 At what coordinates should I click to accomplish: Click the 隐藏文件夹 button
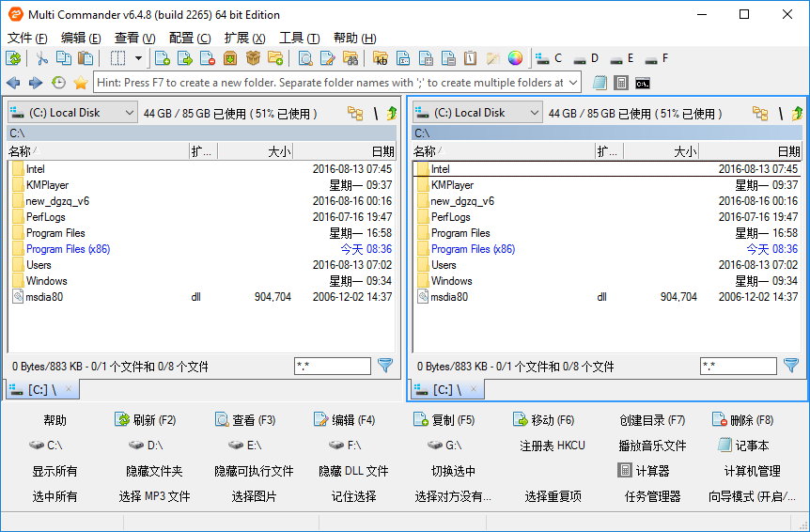154,471
